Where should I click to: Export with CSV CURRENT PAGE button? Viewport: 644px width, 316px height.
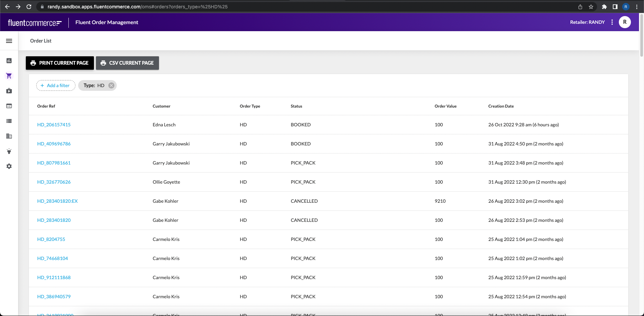click(127, 63)
